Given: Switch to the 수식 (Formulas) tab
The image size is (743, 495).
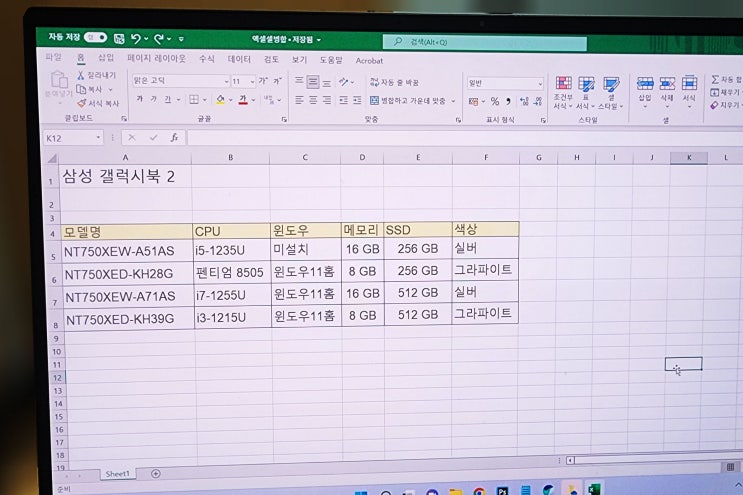Looking at the screenshot, I should (x=207, y=59).
